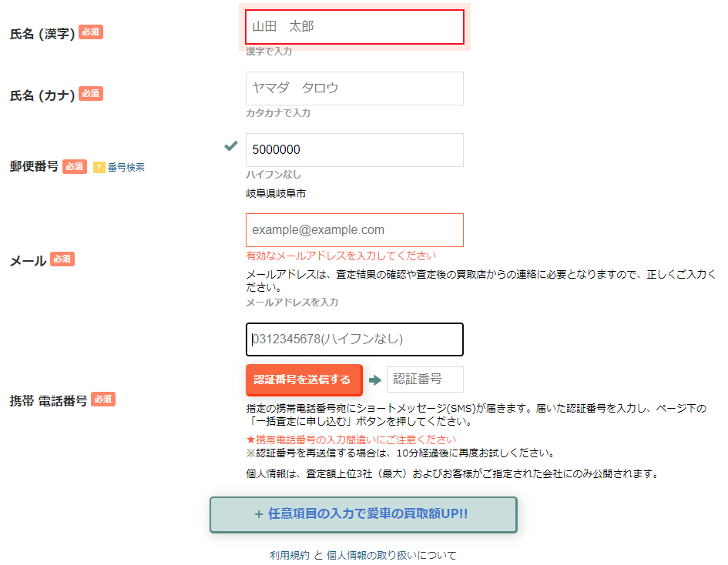Viewport: 728px width, 565px height.
Task: Open the 番号検索 postal code lookup link
Action: 126,167
